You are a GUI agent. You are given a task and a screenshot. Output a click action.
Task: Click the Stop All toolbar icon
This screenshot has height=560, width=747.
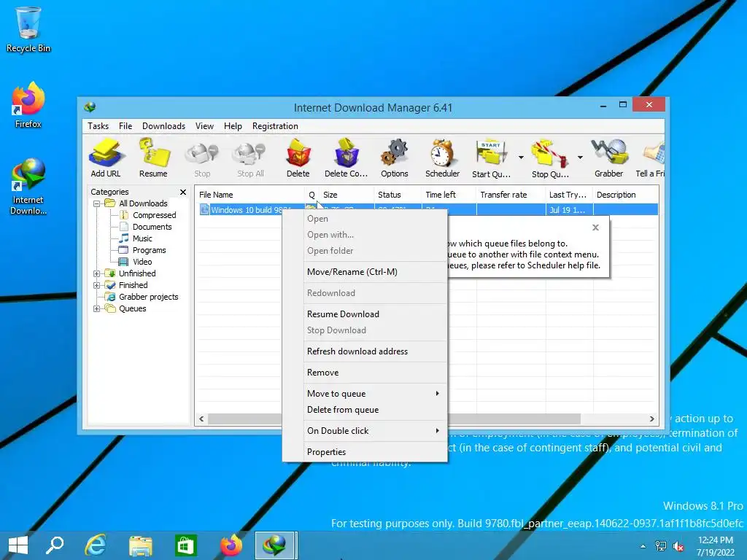click(250, 158)
